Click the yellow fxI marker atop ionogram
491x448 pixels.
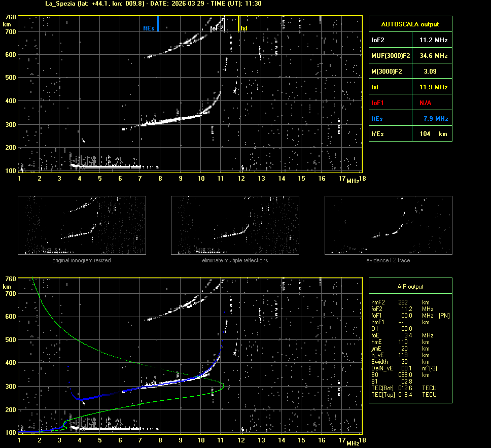pyautogui.click(x=239, y=24)
